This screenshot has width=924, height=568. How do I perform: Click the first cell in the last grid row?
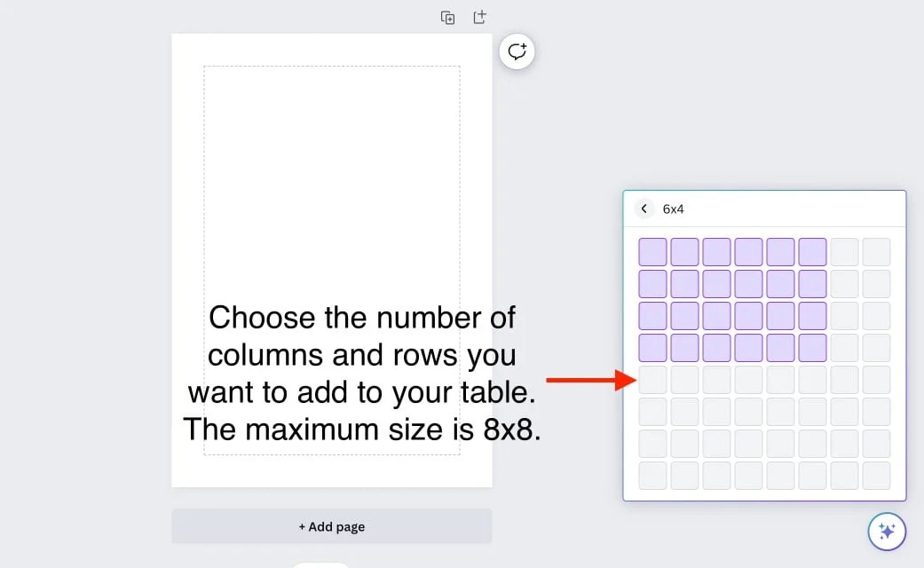pyautogui.click(x=652, y=474)
